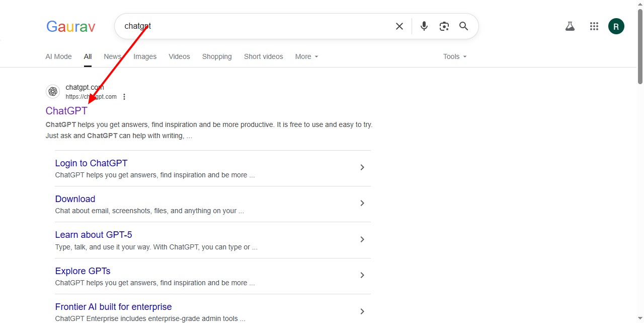
Task: Click the magnifying glass to search
Action: pos(463,26)
